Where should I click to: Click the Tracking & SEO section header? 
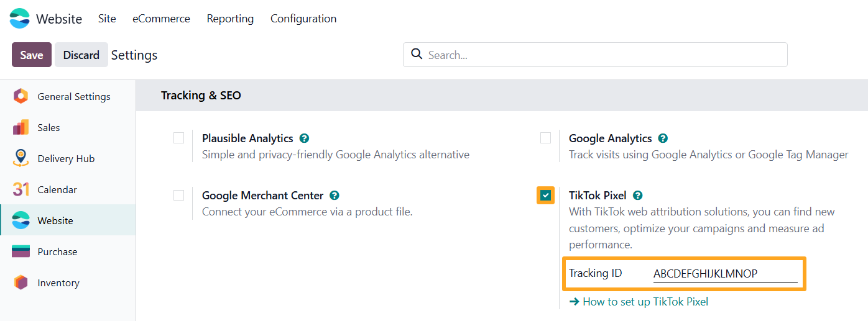click(x=201, y=95)
